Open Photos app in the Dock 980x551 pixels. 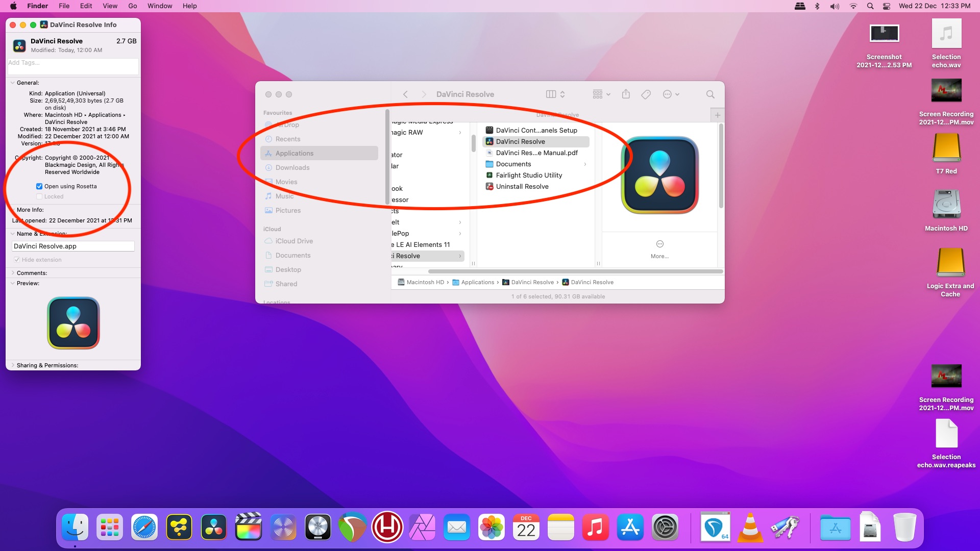[x=492, y=527]
